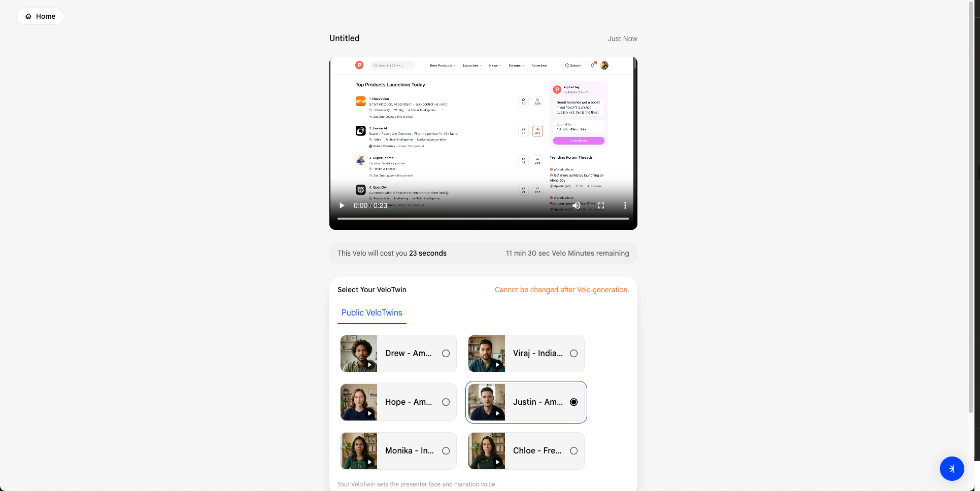This screenshot has width=980, height=491.
Task: Click the "Your VeloTwin sets the presenter" note
Action: [x=417, y=484]
